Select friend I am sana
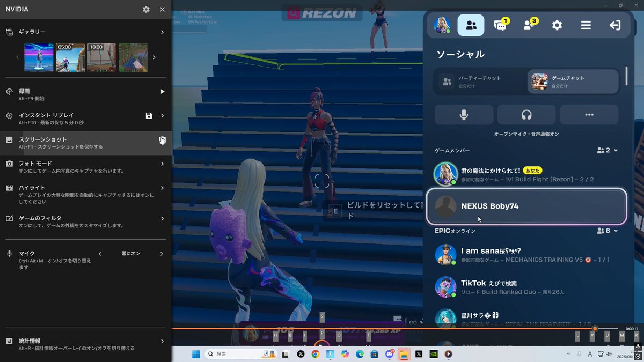The image size is (644, 362). 526,255
